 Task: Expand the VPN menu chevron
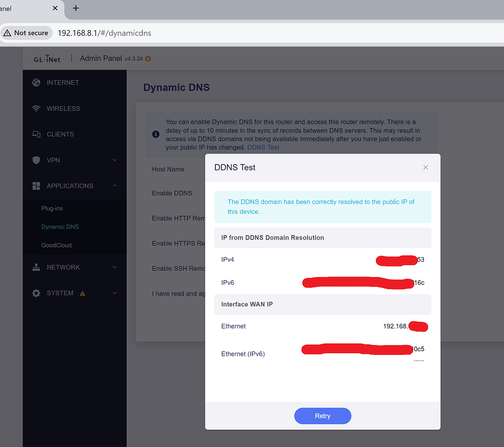[x=114, y=160]
